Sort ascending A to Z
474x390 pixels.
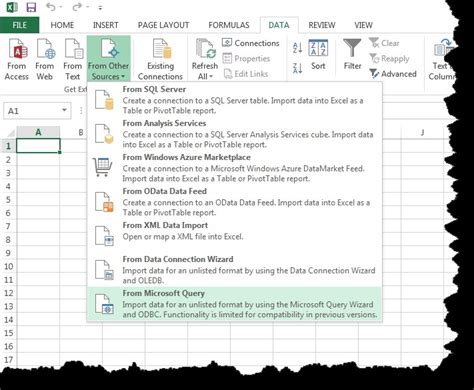point(297,48)
